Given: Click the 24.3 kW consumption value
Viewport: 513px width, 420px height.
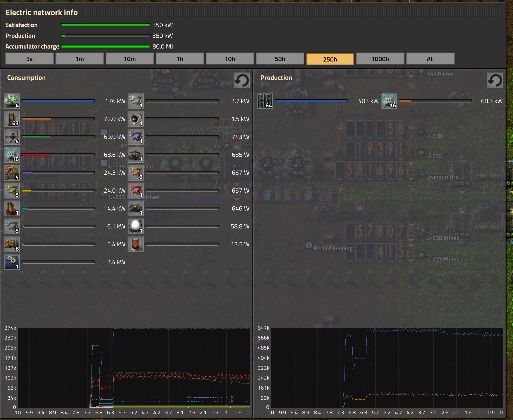Looking at the screenshot, I should point(115,173).
